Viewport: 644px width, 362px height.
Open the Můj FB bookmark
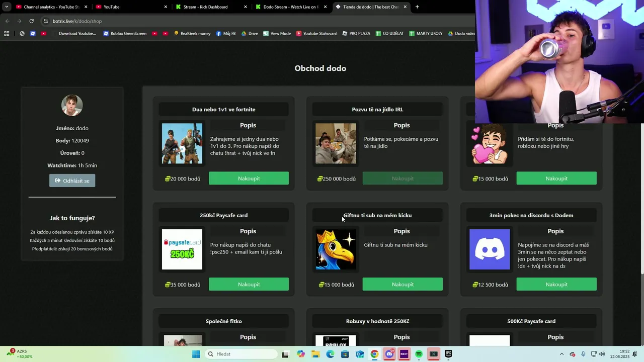pyautogui.click(x=226, y=34)
